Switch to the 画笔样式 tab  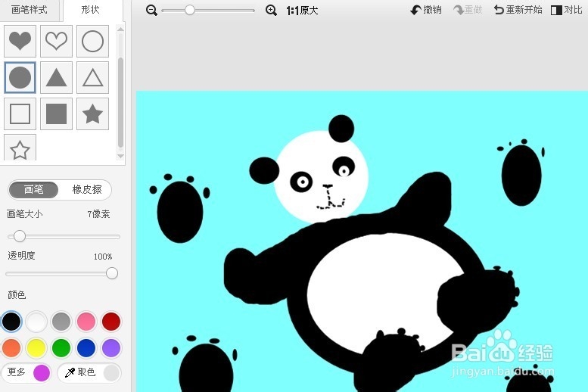click(30, 10)
